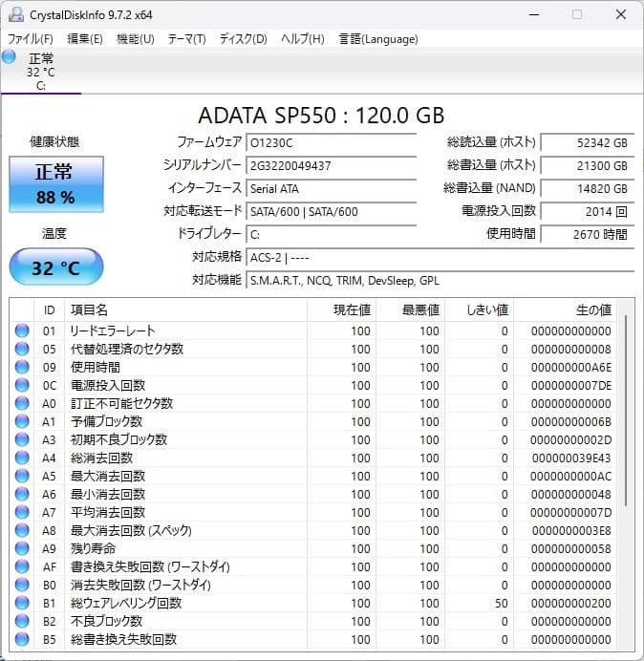This screenshot has height=661, width=644.
Task: Click status orb for B2 不良ブロック数 row
Action: pos(22,621)
